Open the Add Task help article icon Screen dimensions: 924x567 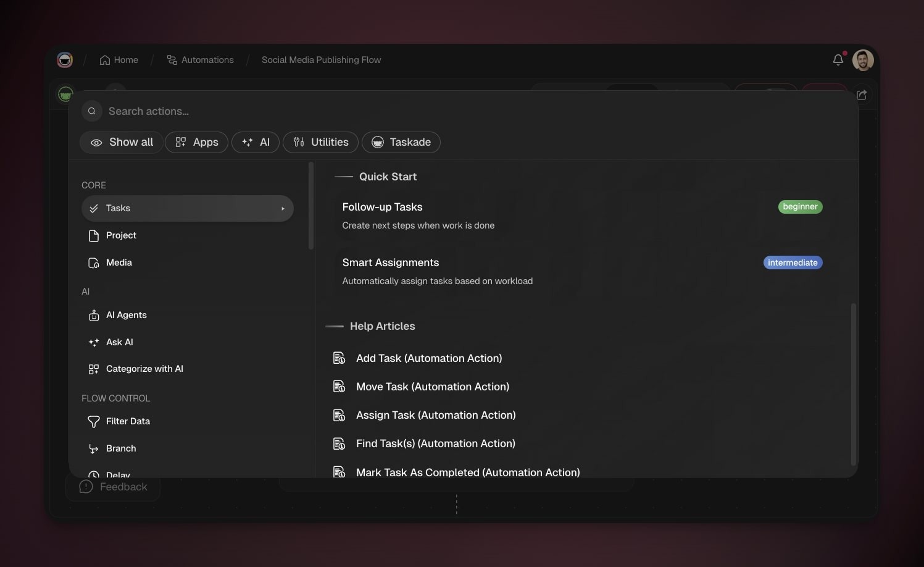[339, 358]
